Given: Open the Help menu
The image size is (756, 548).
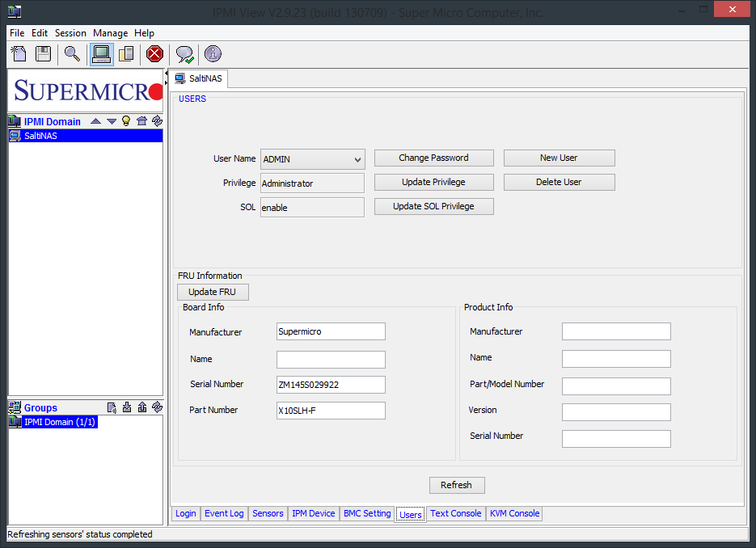Looking at the screenshot, I should coord(144,33).
